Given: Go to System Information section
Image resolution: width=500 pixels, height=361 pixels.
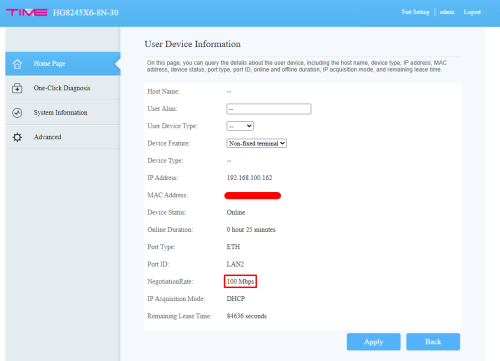Looking at the screenshot, I should (63, 113).
